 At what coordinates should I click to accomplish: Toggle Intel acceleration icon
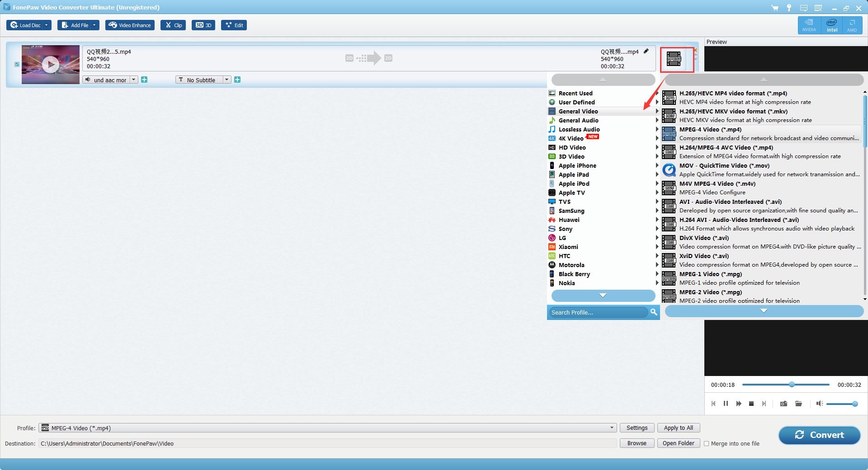tap(832, 25)
